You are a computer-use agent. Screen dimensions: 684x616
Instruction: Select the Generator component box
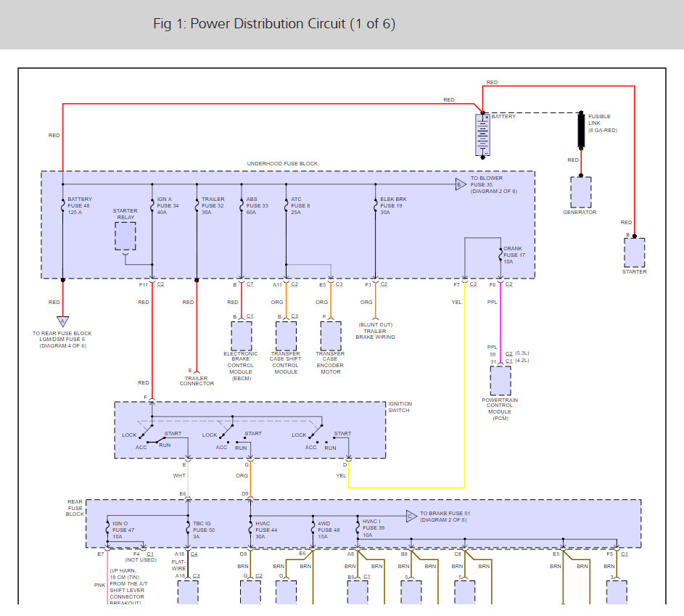(581, 192)
